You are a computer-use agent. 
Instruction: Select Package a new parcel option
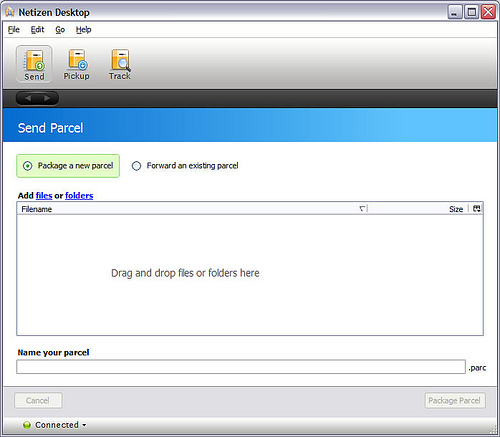coord(68,166)
